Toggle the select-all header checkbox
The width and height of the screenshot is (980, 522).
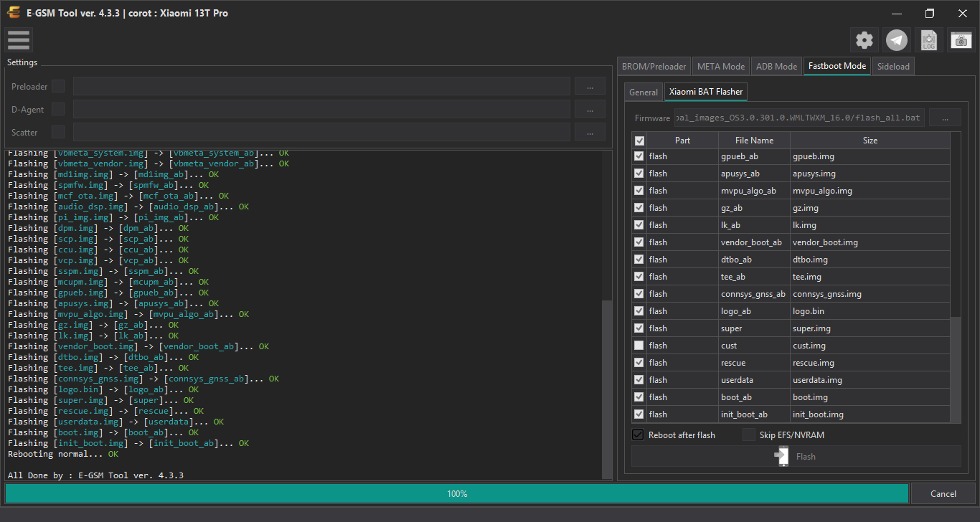pos(640,141)
